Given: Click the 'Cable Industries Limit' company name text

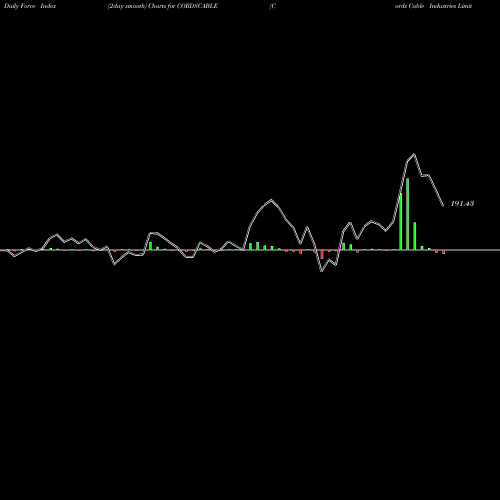Looking at the screenshot, I should tap(440, 6).
